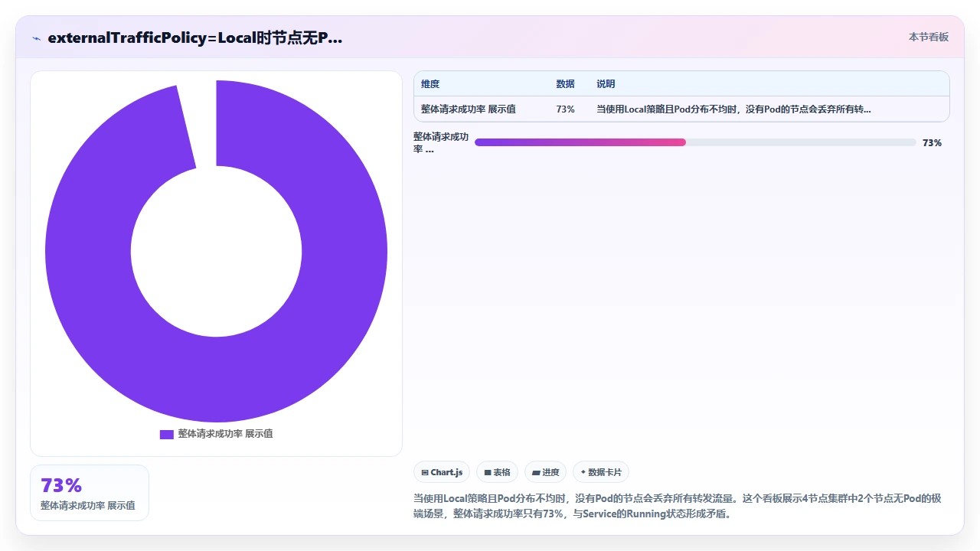
Task: Click the description paragraph below the tags
Action: (678, 506)
